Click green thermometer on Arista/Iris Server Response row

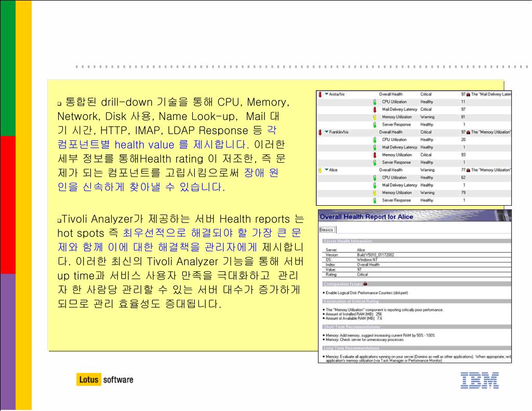click(x=375, y=125)
